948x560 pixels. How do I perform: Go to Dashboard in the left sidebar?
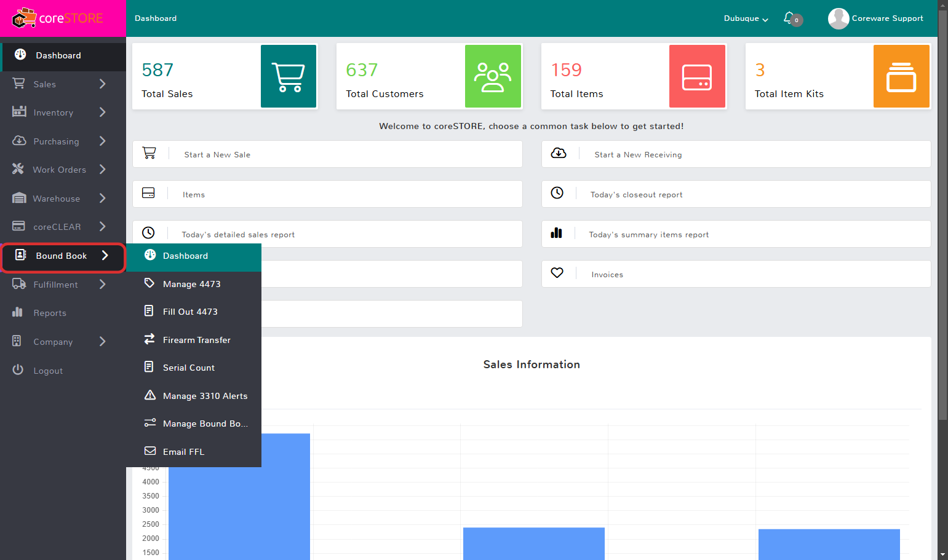pos(63,55)
